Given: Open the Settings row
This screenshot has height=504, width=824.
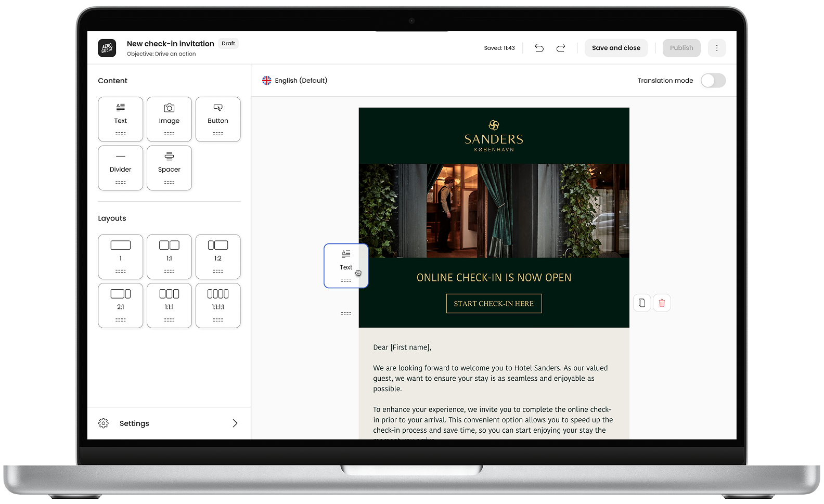Looking at the screenshot, I should (169, 423).
